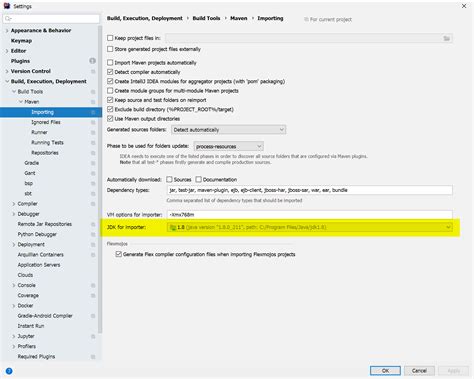Enable Keep project files in checkbox

pos(110,38)
